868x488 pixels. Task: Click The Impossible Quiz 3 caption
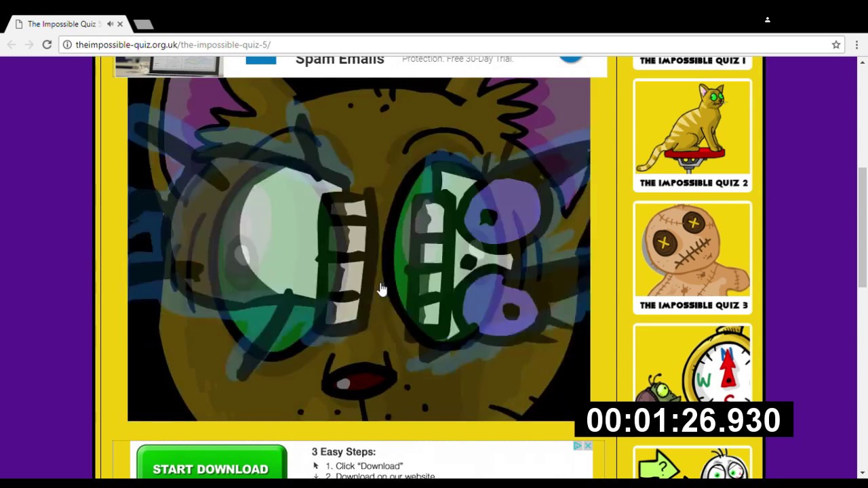[694, 305]
